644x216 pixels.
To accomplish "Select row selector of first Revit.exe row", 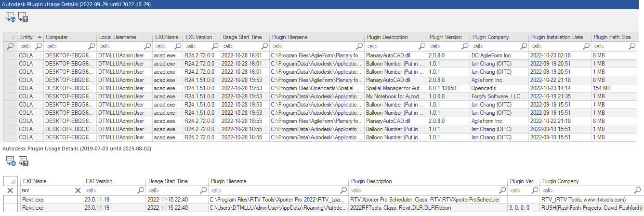I will (10, 200).
